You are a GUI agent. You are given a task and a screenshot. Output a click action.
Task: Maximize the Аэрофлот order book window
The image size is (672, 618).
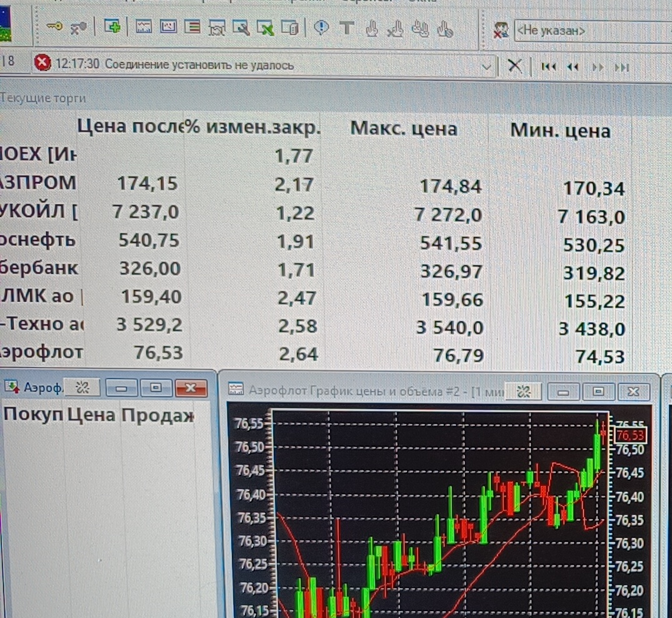(156, 388)
